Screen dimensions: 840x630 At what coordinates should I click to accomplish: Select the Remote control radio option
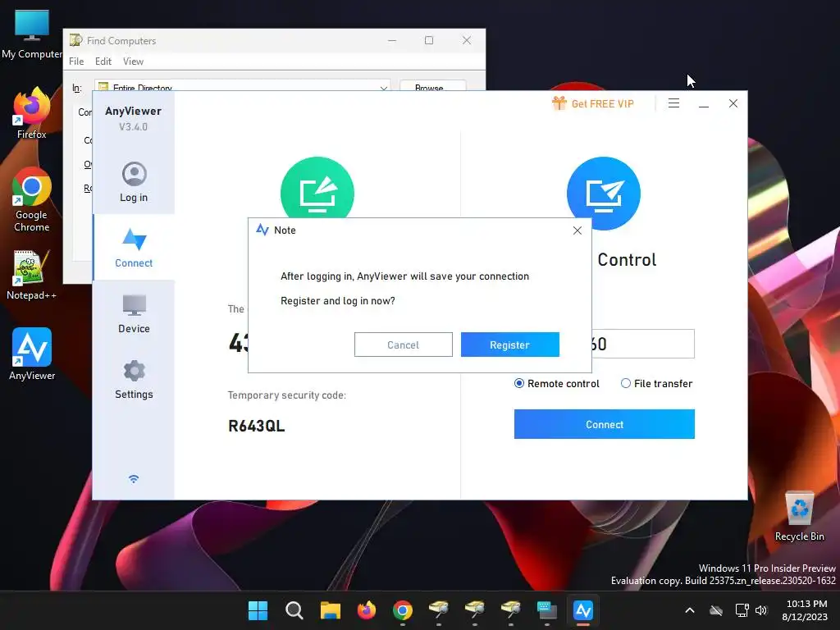[557, 384]
